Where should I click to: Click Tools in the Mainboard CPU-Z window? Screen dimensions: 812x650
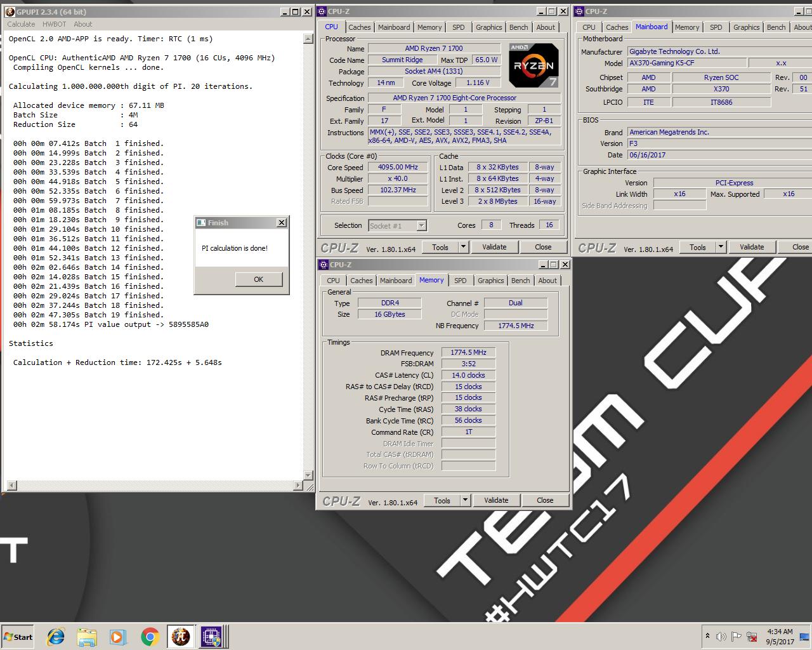coord(698,247)
